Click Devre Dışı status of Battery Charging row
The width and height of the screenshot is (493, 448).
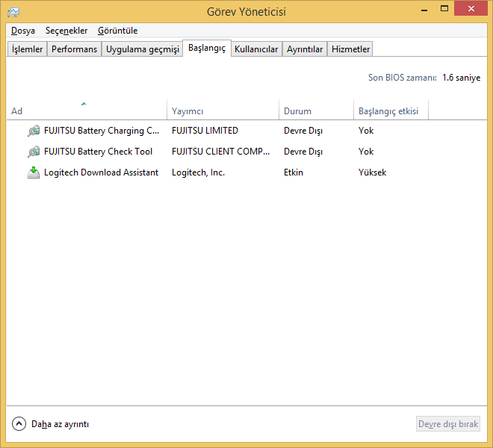[303, 131]
